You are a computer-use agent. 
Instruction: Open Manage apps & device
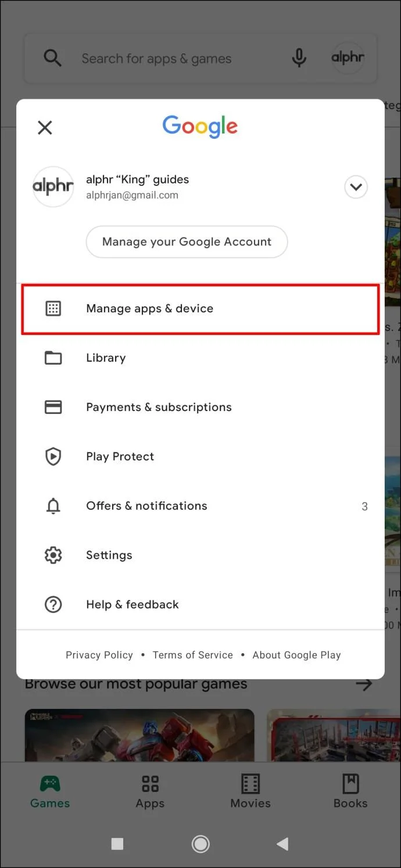tap(201, 308)
